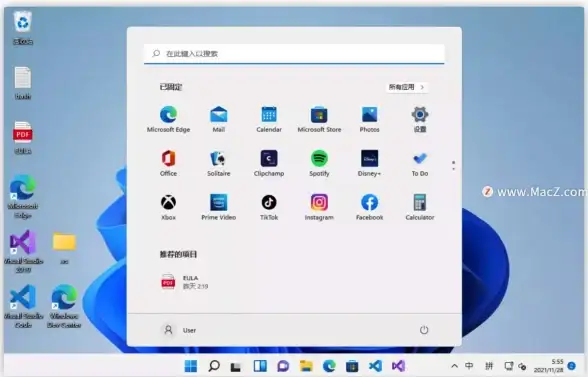Open Visual Studio Code from taskbar
Viewport: 588px width, 377px height.
[375, 366]
